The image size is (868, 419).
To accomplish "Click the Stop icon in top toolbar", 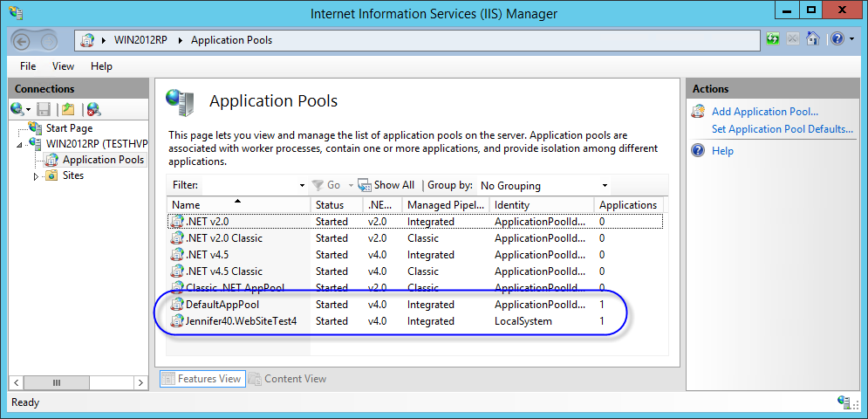I will click(793, 38).
